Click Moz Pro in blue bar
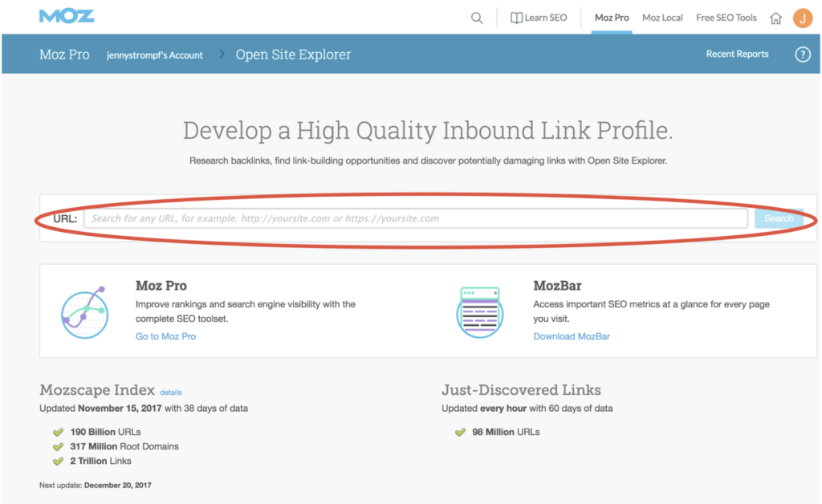The width and height of the screenshot is (822, 504). pyautogui.click(x=64, y=55)
